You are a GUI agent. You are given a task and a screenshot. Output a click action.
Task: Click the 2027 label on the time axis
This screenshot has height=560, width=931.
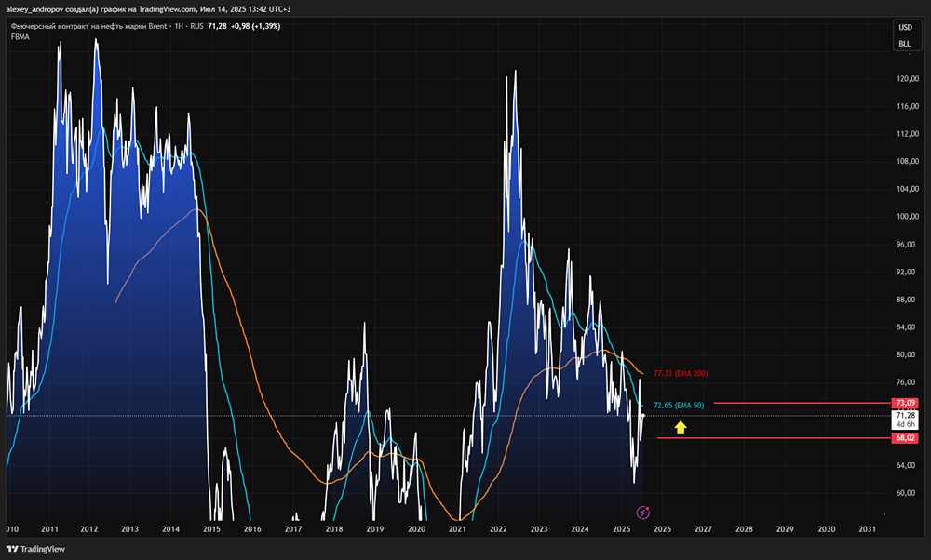tap(703, 529)
